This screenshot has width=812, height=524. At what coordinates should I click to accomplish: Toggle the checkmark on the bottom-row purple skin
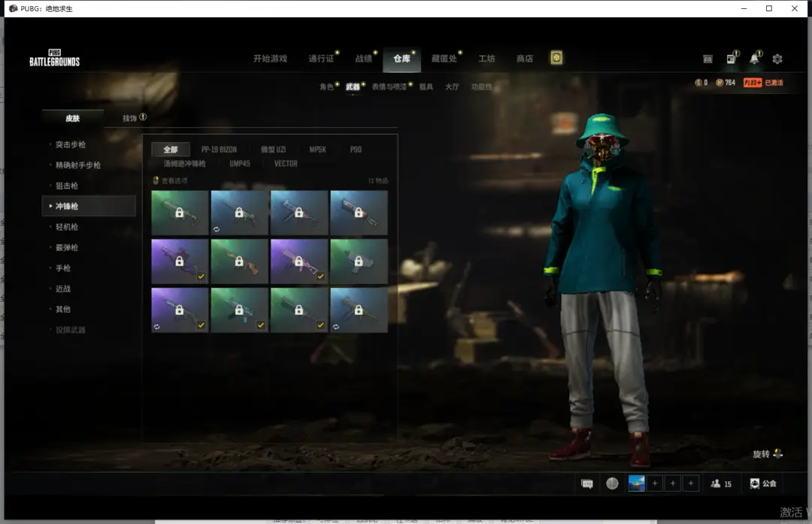click(201, 326)
